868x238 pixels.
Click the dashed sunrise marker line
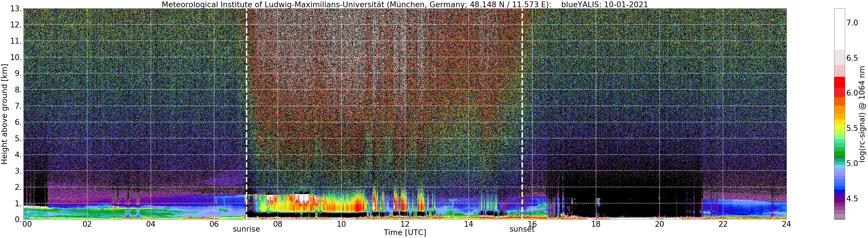point(247,114)
